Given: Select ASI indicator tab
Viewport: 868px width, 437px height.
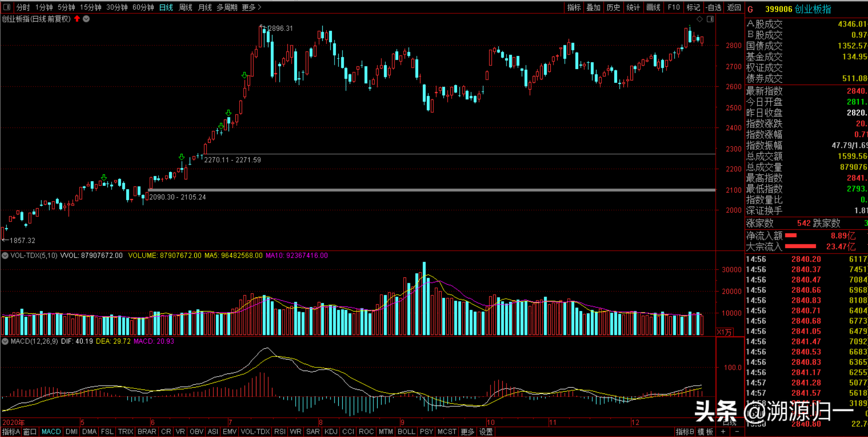Looking at the screenshot, I should pyautogui.click(x=213, y=432).
